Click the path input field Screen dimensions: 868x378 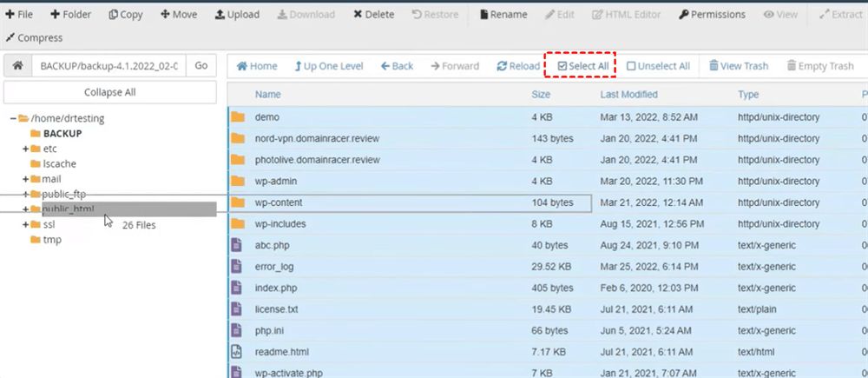point(109,65)
